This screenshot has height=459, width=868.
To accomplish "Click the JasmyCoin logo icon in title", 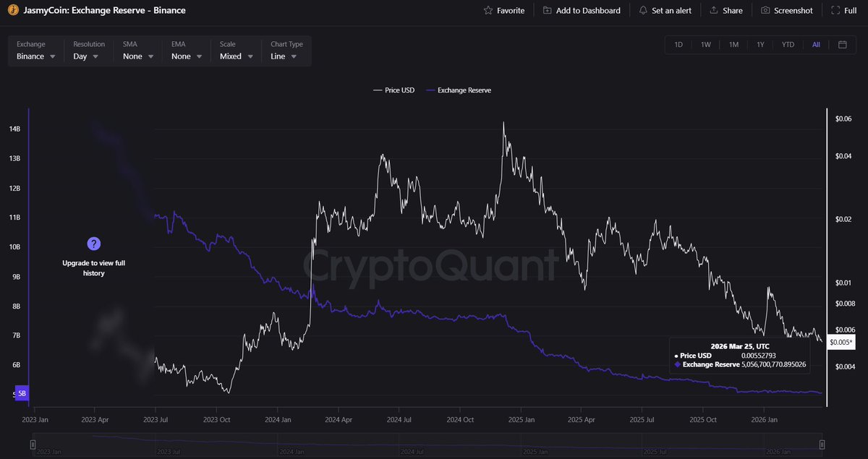I will point(12,10).
